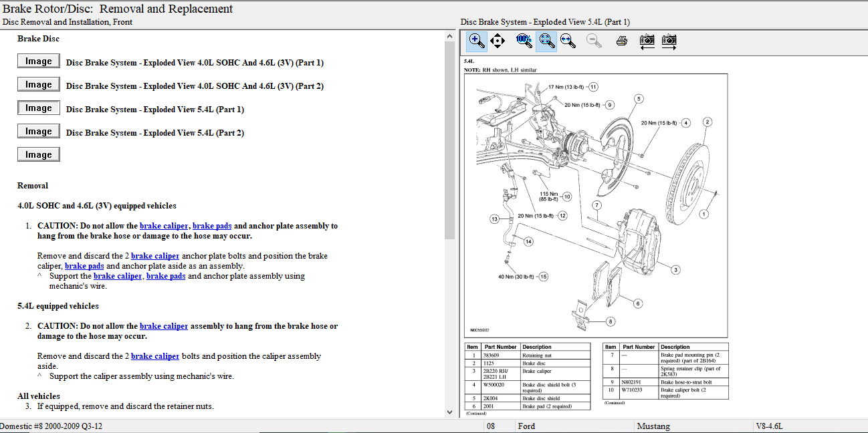Print the exploded view diagram
868x433 pixels.
[x=621, y=41]
